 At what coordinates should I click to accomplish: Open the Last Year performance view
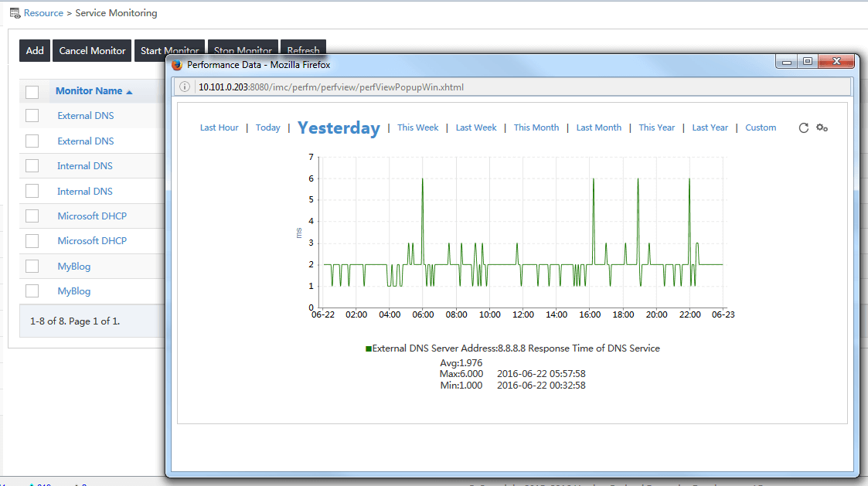[710, 127]
